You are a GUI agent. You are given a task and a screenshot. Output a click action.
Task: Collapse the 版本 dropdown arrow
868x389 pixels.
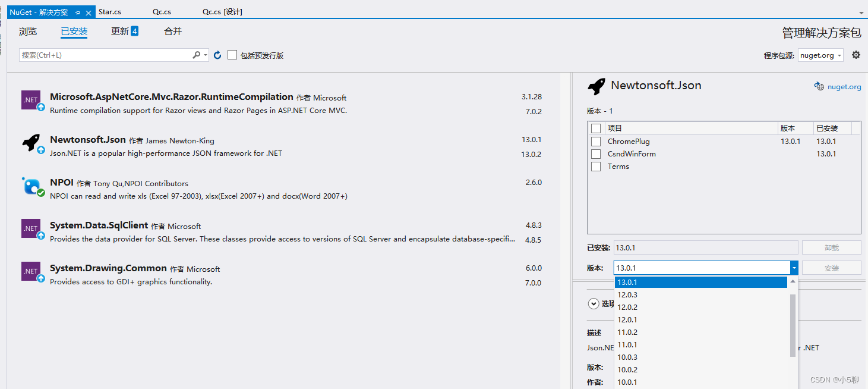click(794, 268)
